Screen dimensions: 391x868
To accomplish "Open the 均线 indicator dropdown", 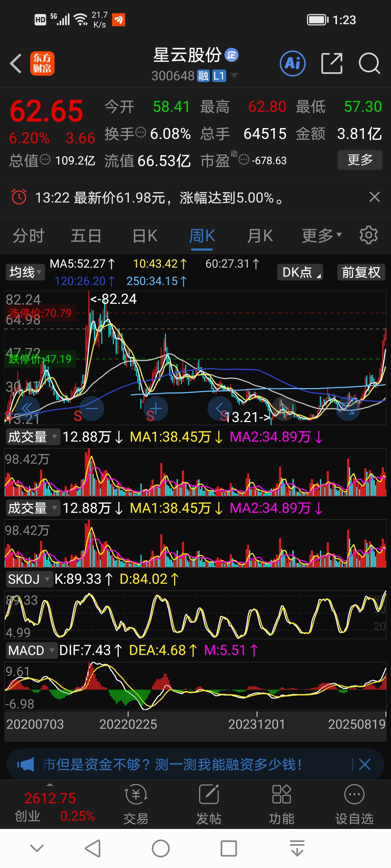I will [x=25, y=272].
